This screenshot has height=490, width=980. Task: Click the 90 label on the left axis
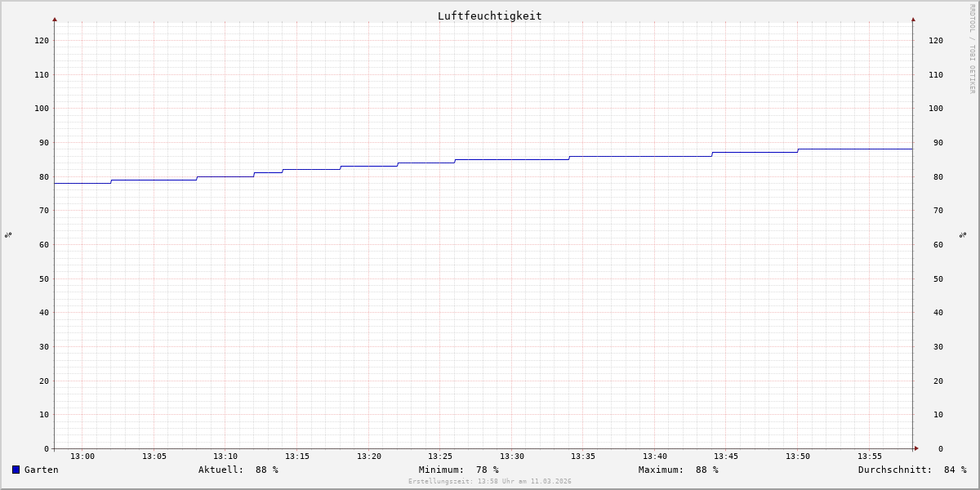(44, 142)
